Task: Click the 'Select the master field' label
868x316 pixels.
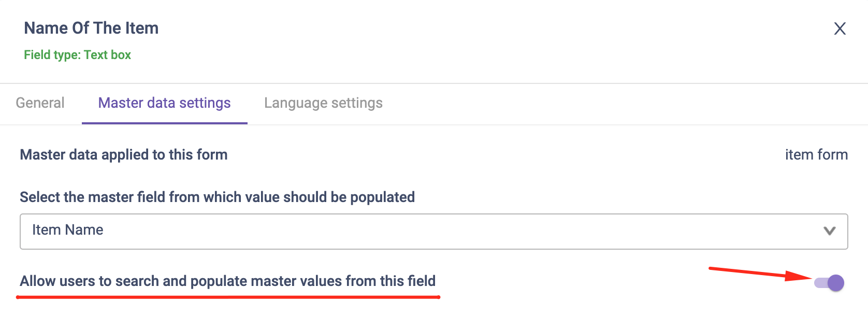Action: [217, 197]
